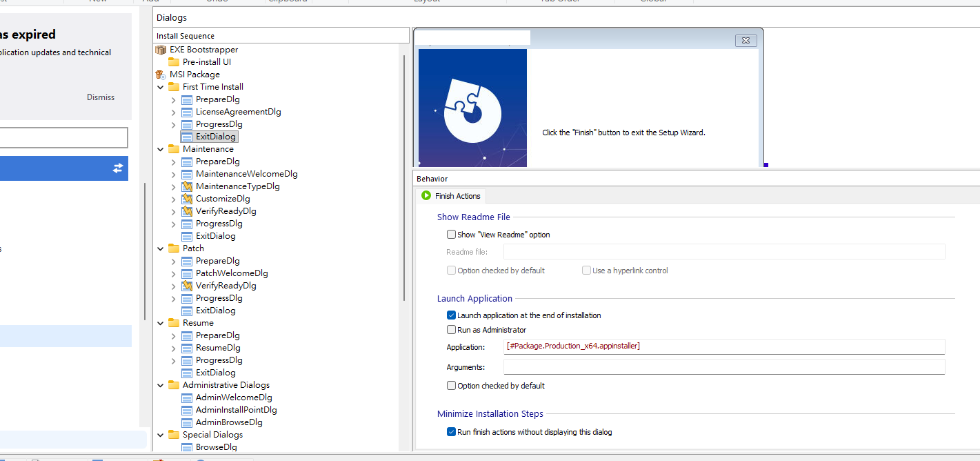Dismiss the expired notification

click(x=101, y=97)
